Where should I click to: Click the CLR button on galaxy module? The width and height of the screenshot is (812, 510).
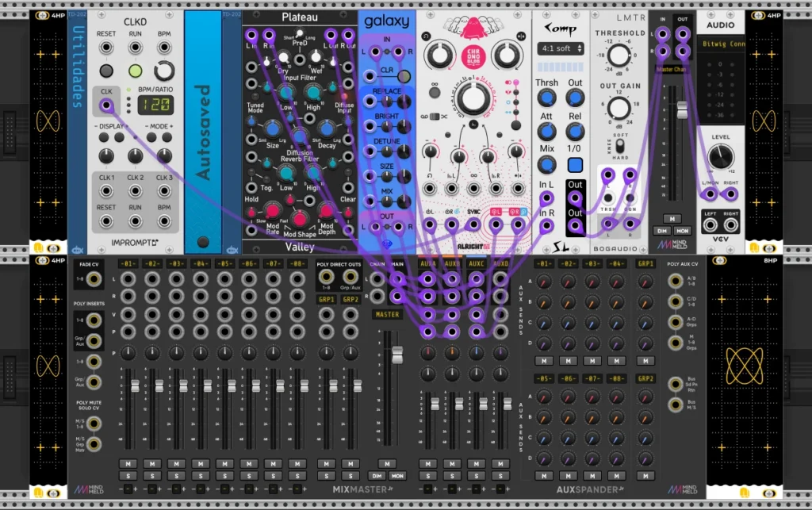pos(404,77)
